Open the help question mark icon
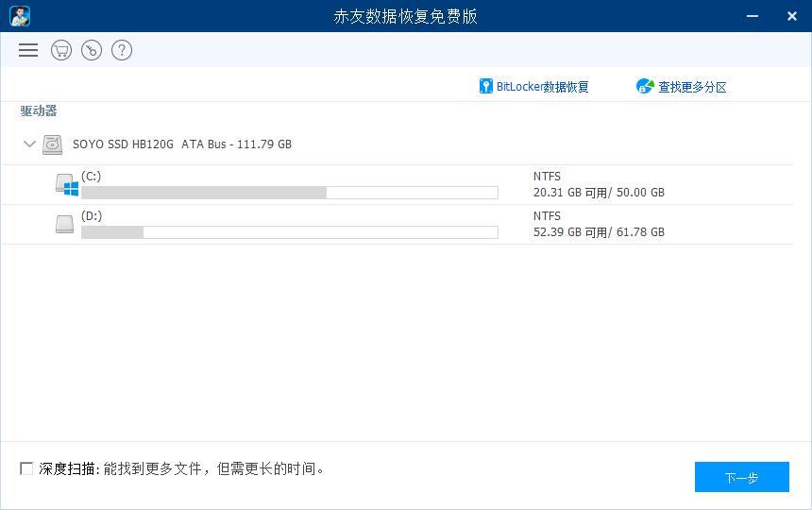Viewport: 812px width, 510px height. tap(121, 50)
